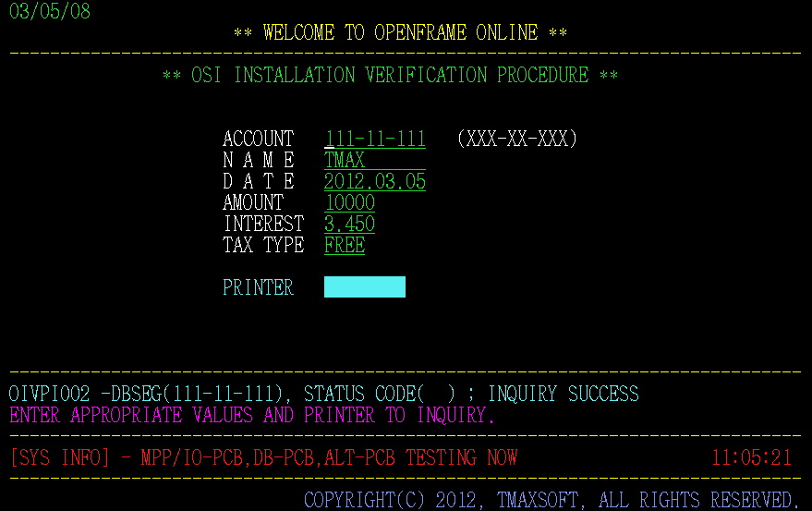Click the (XXX-XX-XXX) account format hint
812x511 pixels.
tap(516, 140)
